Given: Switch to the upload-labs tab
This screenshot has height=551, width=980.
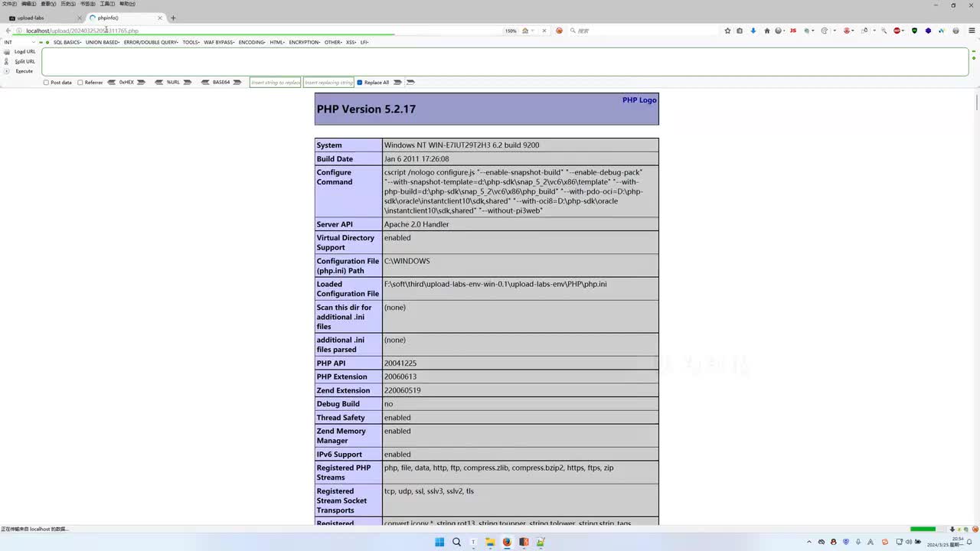Looking at the screenshot, I should pyautogui.click(x=44, y=18).
